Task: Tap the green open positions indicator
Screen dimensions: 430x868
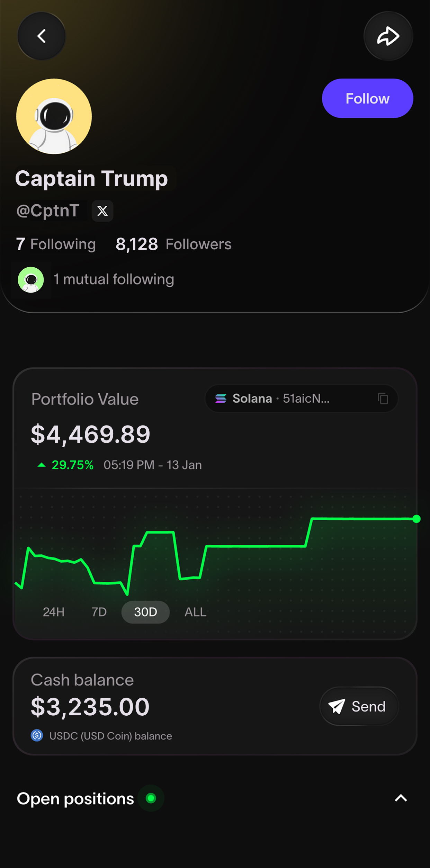Action: click(151, 798)
